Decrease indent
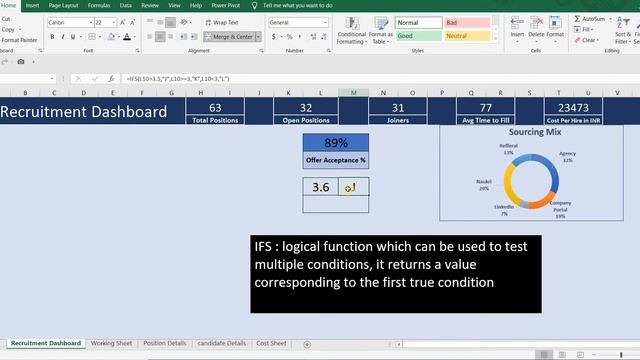The height and width of the screenshot is (360, 640). click(x=183, y=37)
